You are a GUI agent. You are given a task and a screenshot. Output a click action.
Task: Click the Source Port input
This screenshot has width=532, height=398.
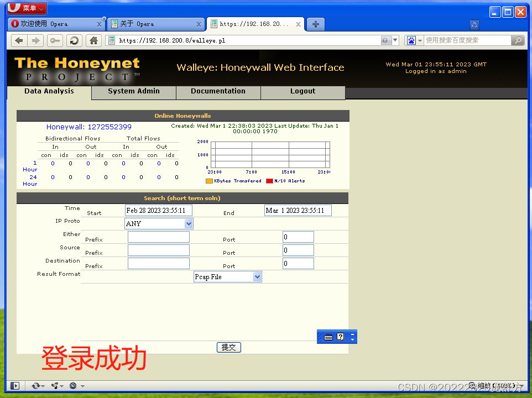coord(298,250)
